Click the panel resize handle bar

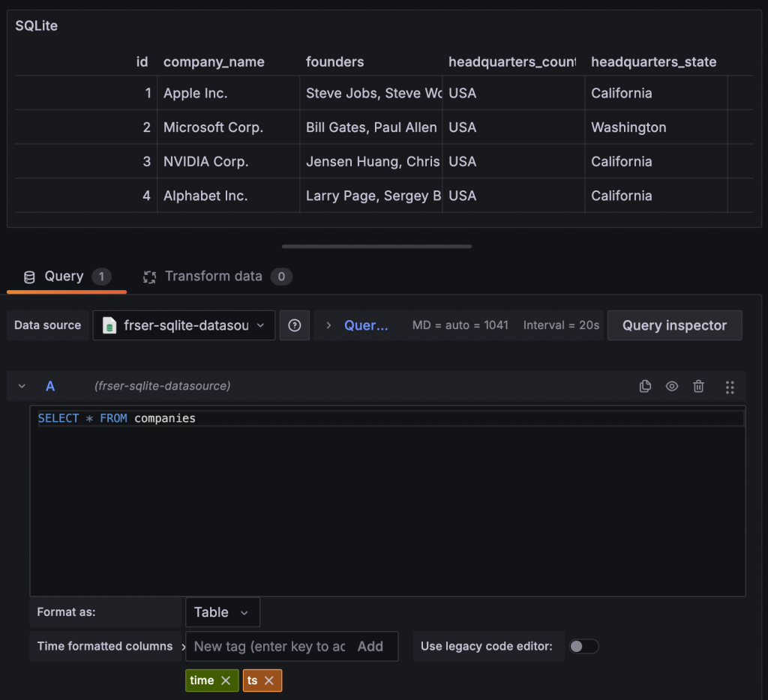(376, 247)
